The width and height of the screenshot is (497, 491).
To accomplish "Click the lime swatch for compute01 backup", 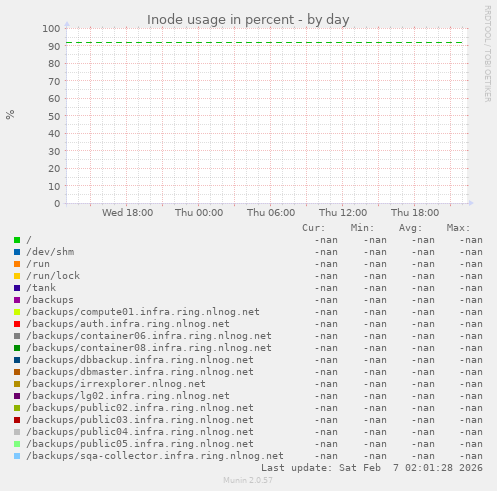I will tap(17, 312).
